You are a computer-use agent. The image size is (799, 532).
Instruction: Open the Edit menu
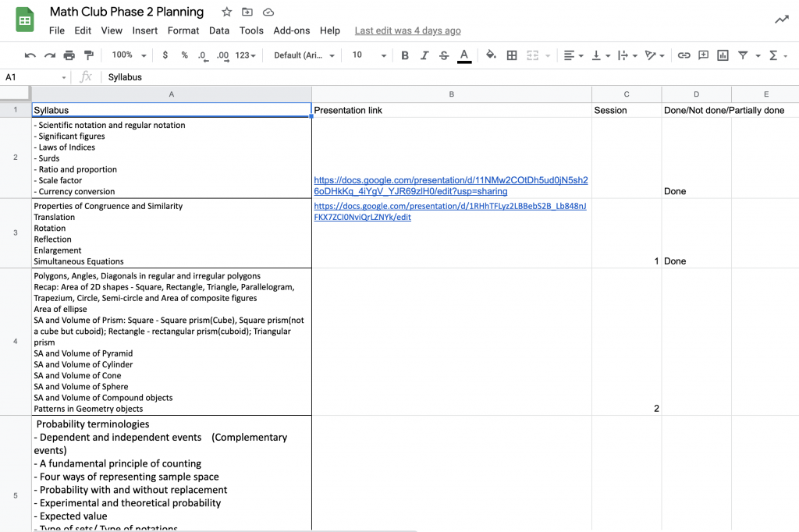pos(83,30)
